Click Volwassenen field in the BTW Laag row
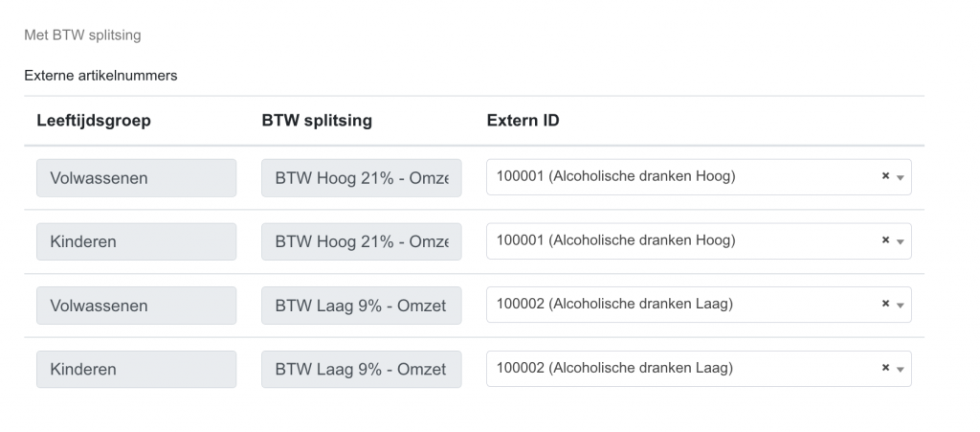Viewport: 980px width, 432px height. (x=136, y=306)
